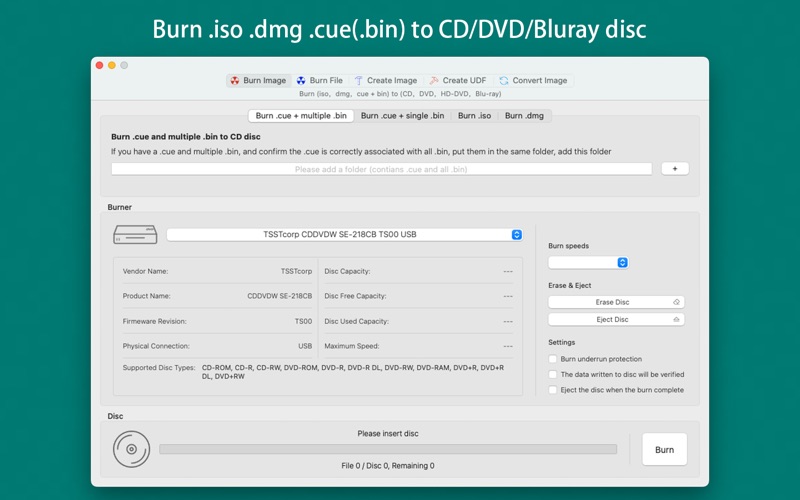Open the Burn Image mode
Viewport: 800px width, 500px height.
click(x=258, y=81)
